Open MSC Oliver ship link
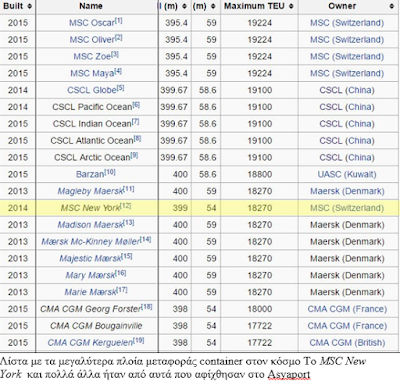This screenshot has width=400, height=385. point(92,40)
